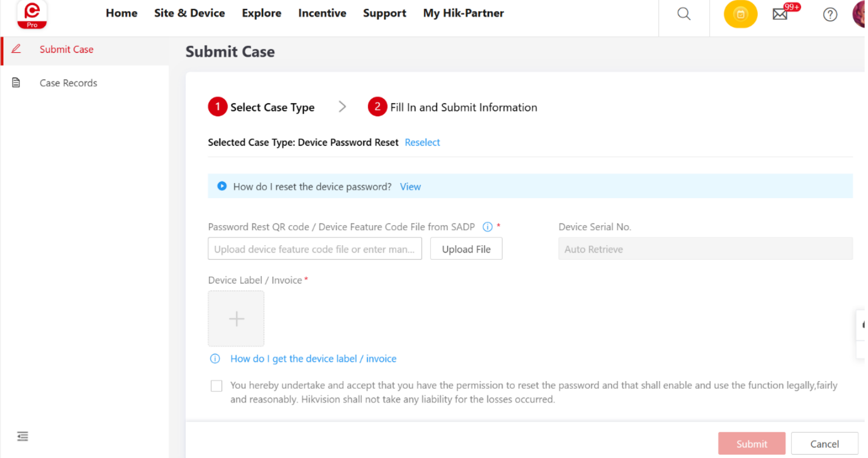Click the Submit Case pencil icon

click(16, 49)
